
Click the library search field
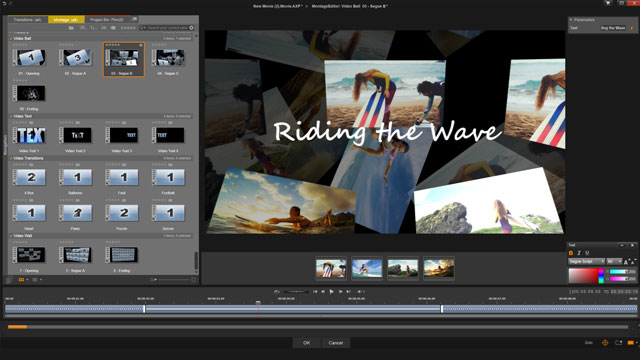click(167, 28)
